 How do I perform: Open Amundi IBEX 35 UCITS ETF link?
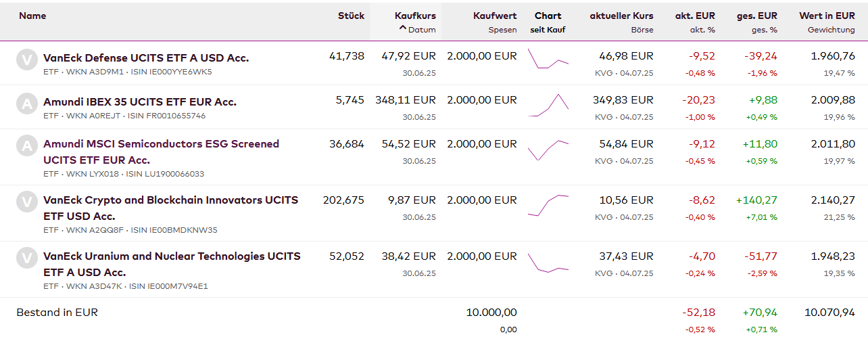point(140,102)
